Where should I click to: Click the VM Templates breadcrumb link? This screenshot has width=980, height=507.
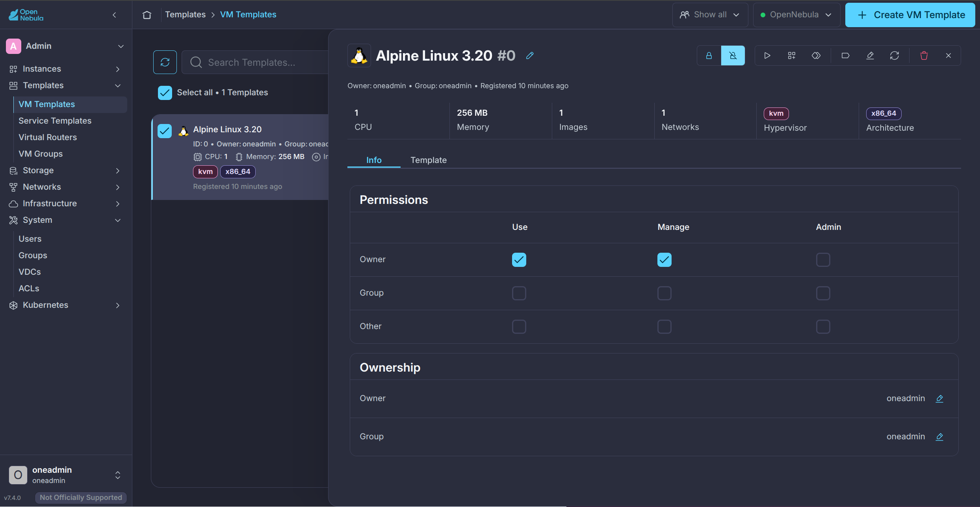pos(248,15)
